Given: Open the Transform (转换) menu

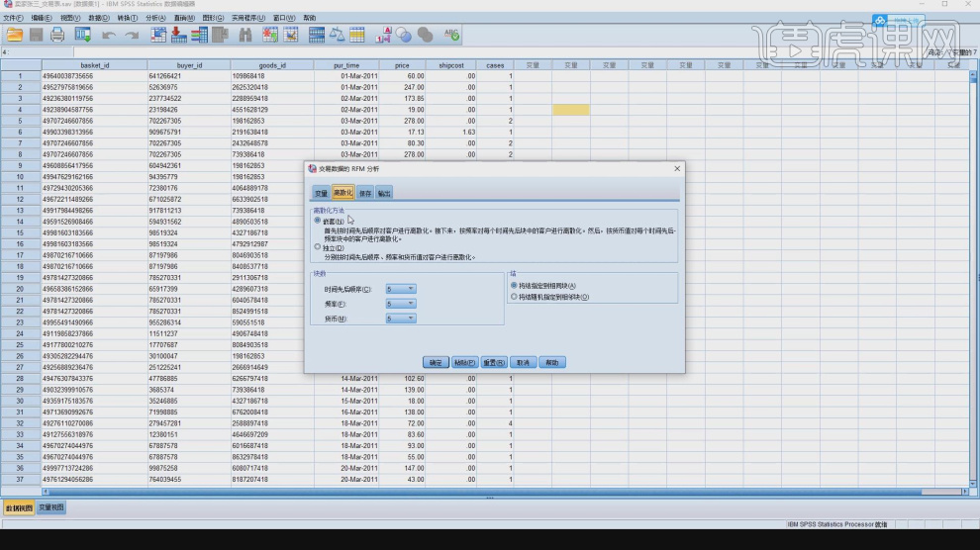Looking at the screenshot, I should click(x=127, y=18).
